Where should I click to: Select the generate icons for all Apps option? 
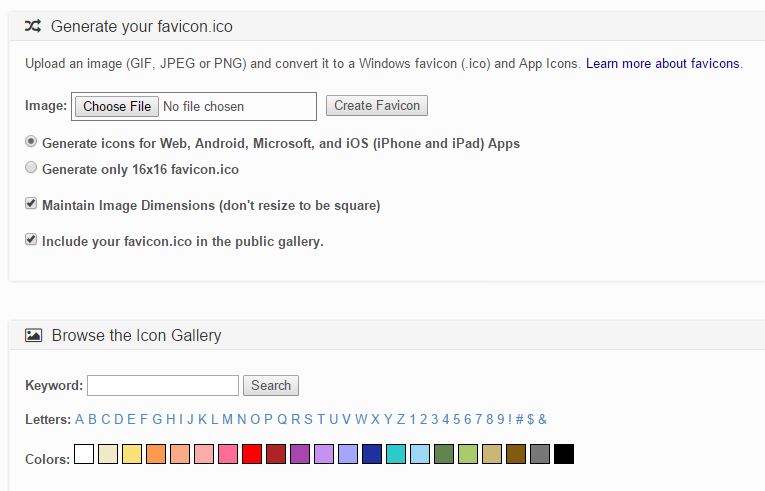pyautogui.click(x=31, y=142)
